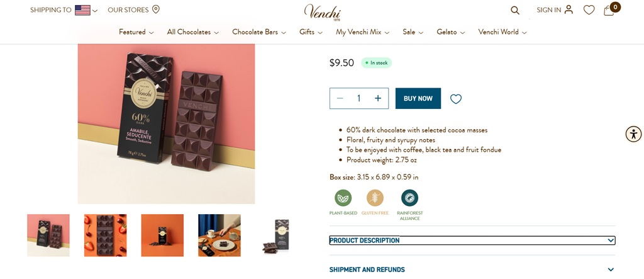The image size is (644, 279).
Task: Click the Venchi logo
Action: 322,11
